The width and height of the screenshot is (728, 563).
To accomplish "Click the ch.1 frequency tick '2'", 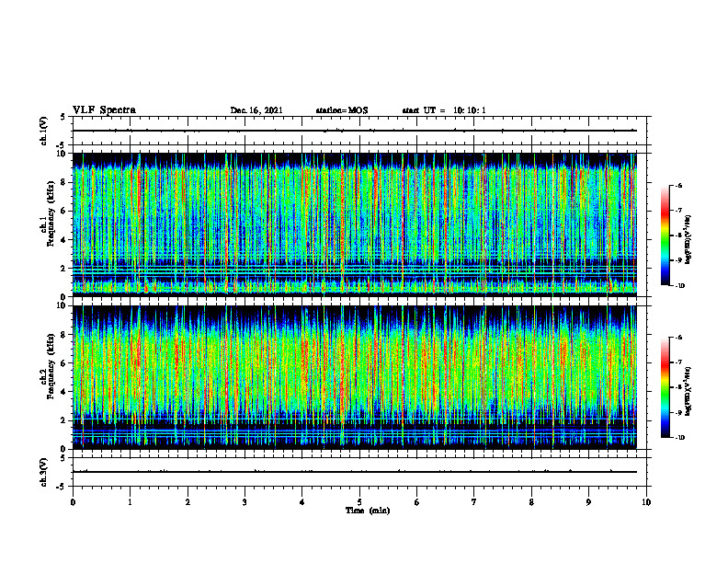I will pyautogui.click(x=64, y=268).
